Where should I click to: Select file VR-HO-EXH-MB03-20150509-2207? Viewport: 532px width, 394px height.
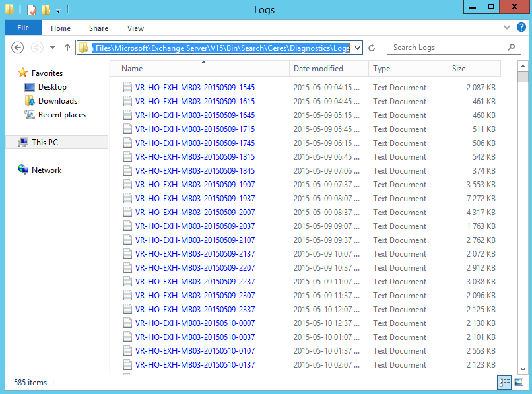click(x=195, y=268)
